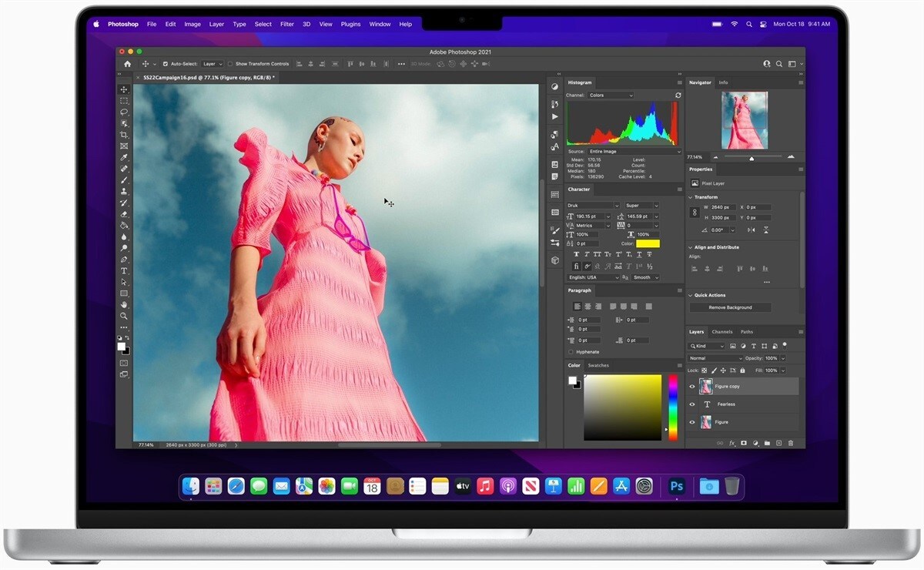924x570 pixels.
Task: Open the Kind layer filter dropdown
Action: coord(707,346)
